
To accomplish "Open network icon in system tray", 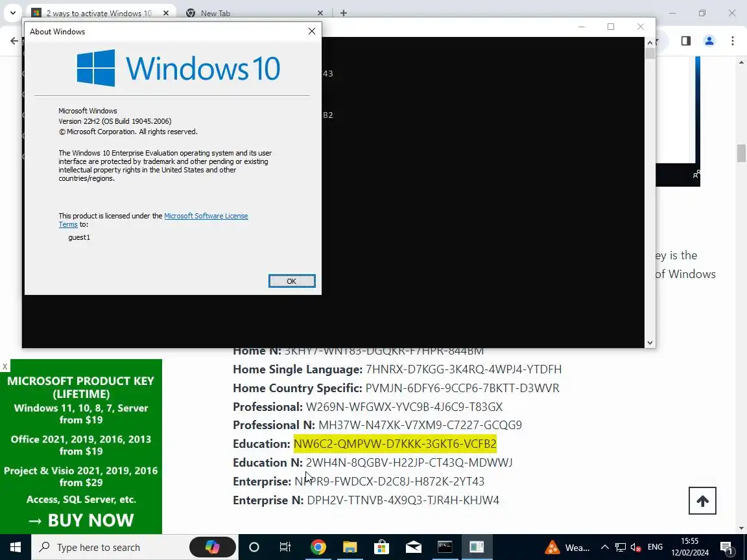I will tap(620, 547).
